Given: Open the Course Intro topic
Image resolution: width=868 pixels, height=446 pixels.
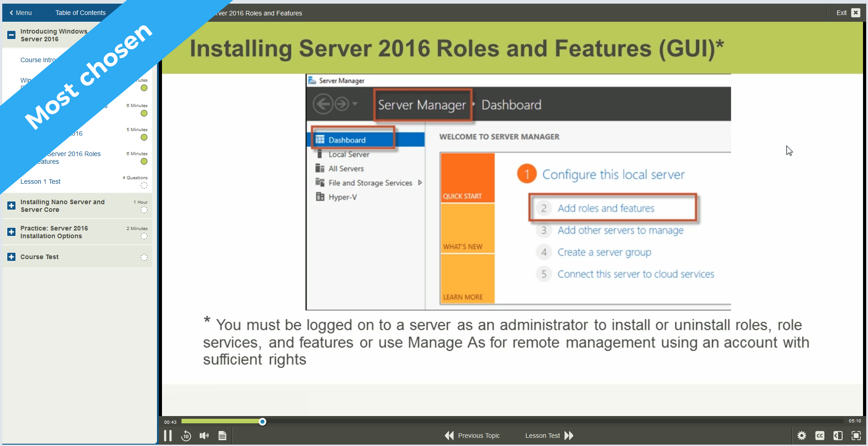Looking at the screenshot, I should tap(38, 60).
